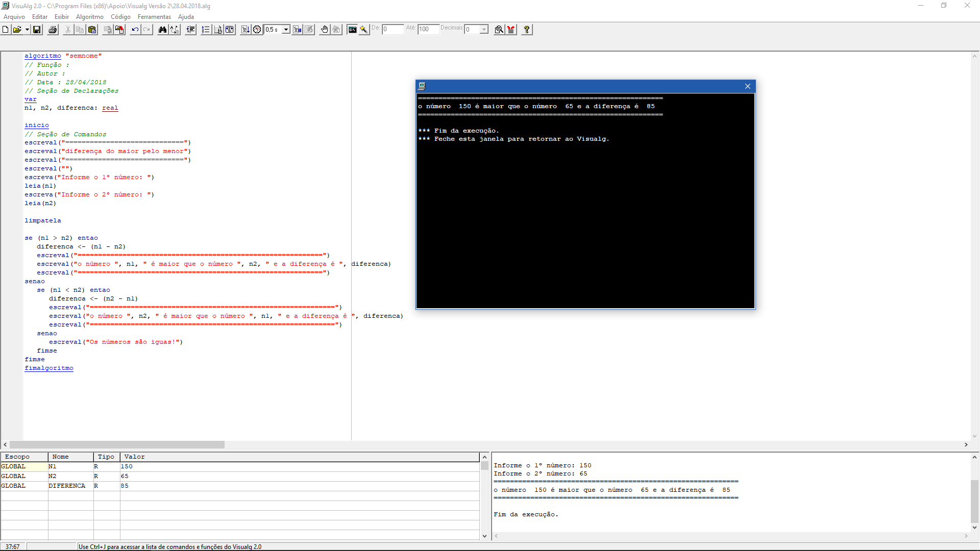This screenshot has width=980, height=551.
Task: Click the stop hand icon
Action: pyautogui.click(x=325, y=30)
